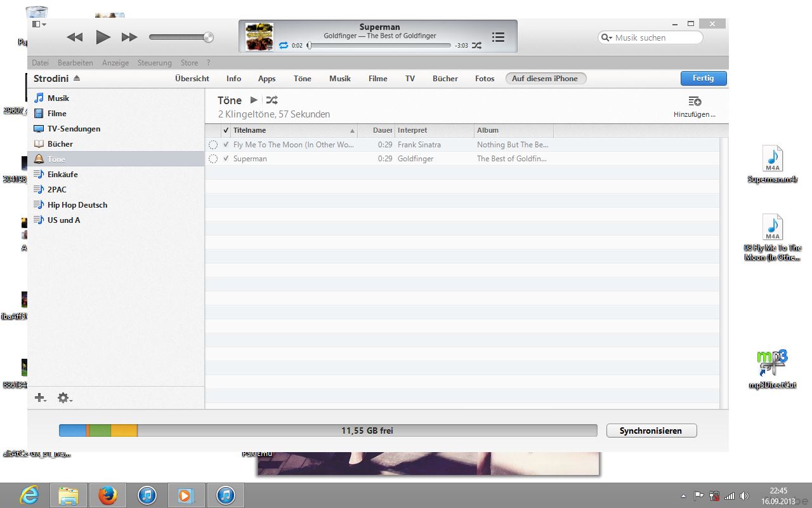
Task: Open the gear settings dropdown at the bottom of the sidebar
Action: coord(65,398)
